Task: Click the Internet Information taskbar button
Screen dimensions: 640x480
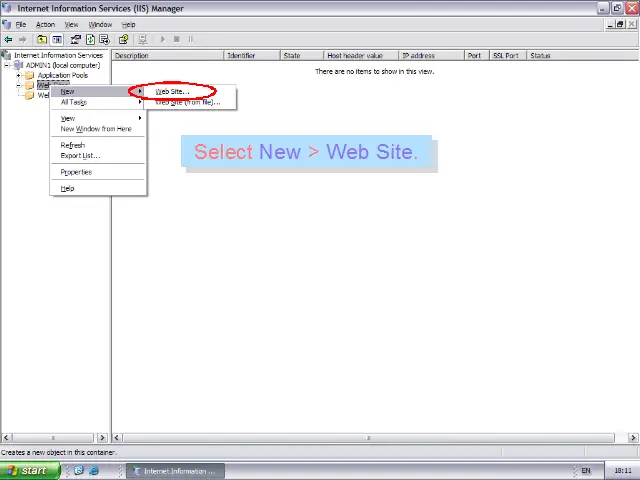Action: click(176, 471)
